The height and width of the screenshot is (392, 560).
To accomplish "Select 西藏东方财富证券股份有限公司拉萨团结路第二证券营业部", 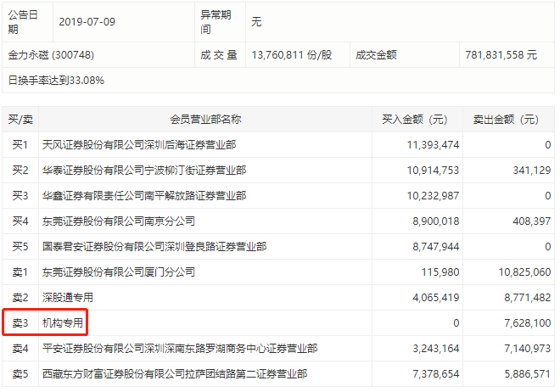I will click(175, 374).
